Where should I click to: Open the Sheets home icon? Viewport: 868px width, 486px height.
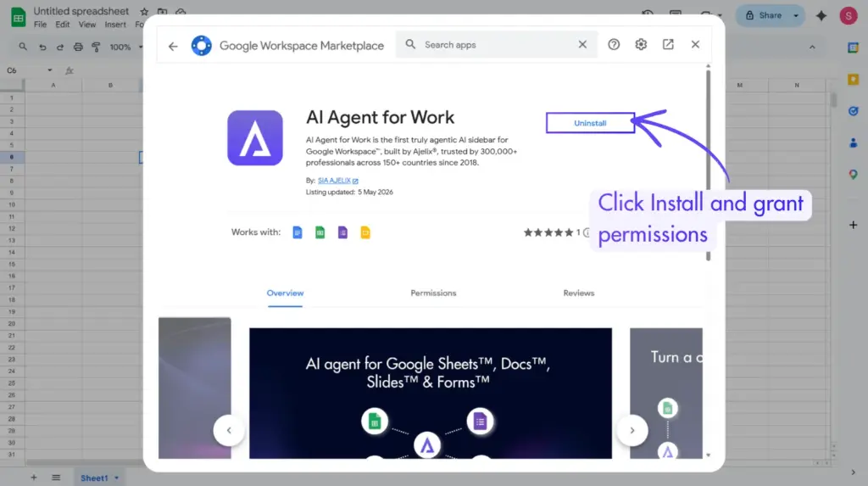18,17
